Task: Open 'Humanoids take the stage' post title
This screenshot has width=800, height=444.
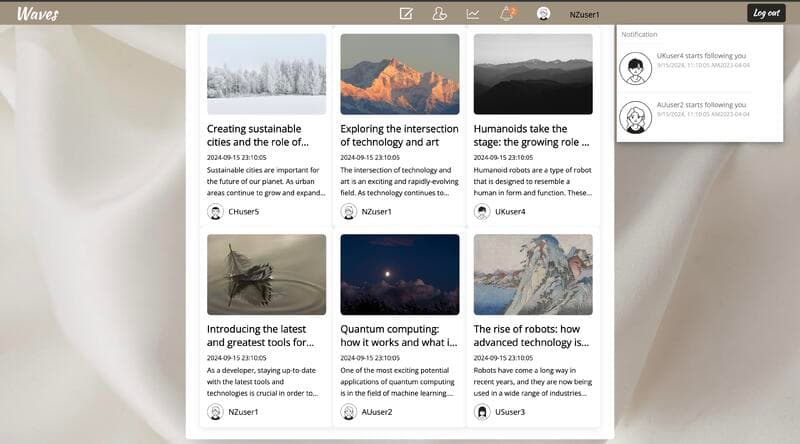Action: pos(531,135)
